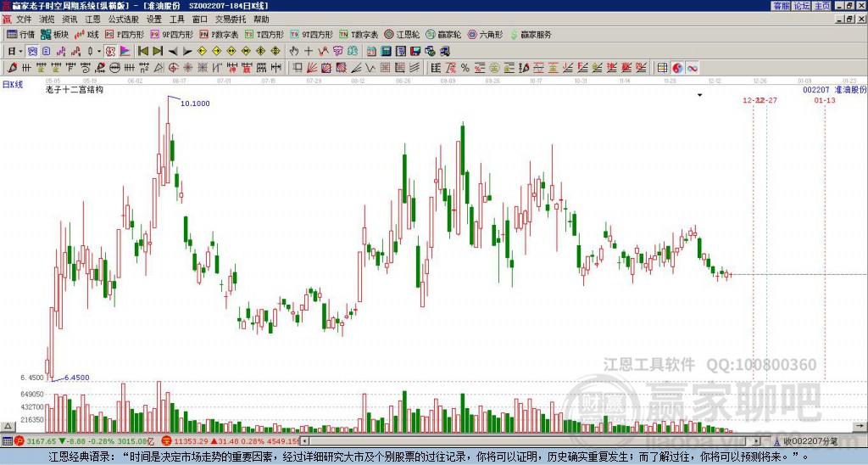Jump to the first bar arrow

(143, 51)
